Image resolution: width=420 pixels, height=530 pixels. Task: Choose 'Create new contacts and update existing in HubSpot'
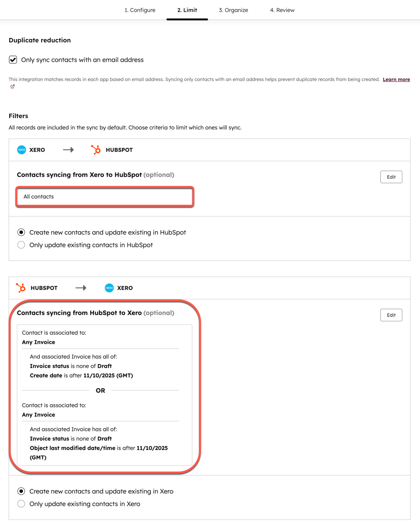pyautogui.click(x=21, y=232)
